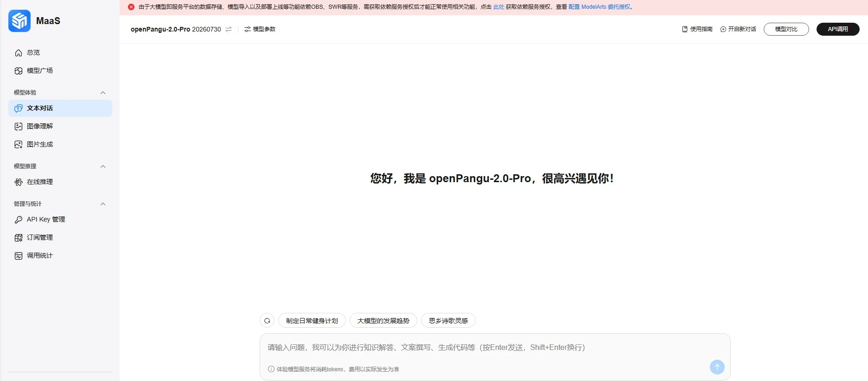This screenshot has height=381, width=868.
Task: Click the 图像理解 sidebar icon
Action: point(19,127)
